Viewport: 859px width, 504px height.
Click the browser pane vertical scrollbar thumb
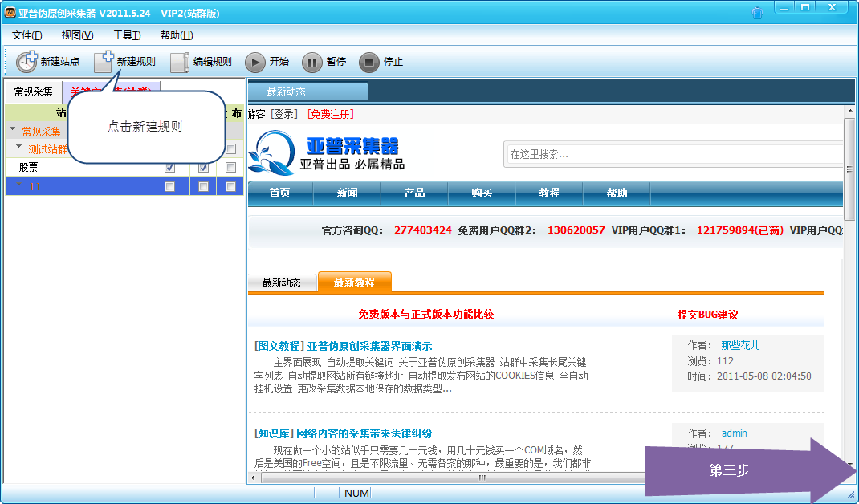[x=849, y=169]
